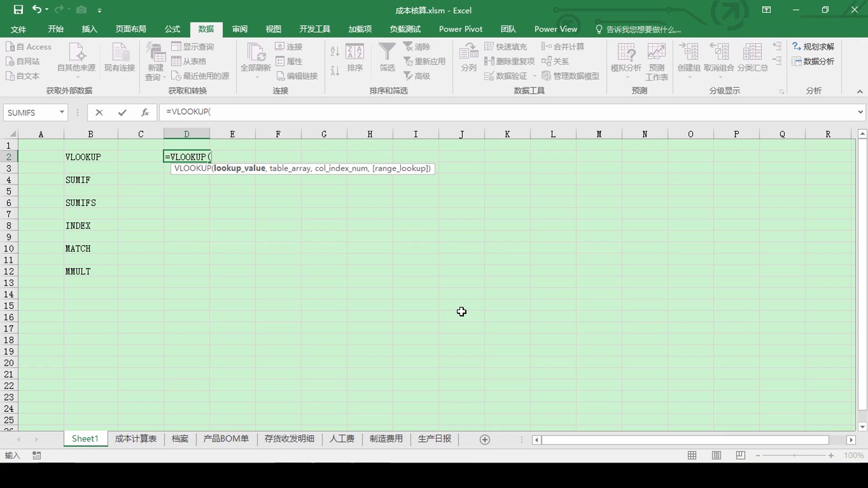The width and height of the screenshot is (868, 488).
Task: Click the sort A-to-Z ascending icon
Action: [x=335, y=51]
